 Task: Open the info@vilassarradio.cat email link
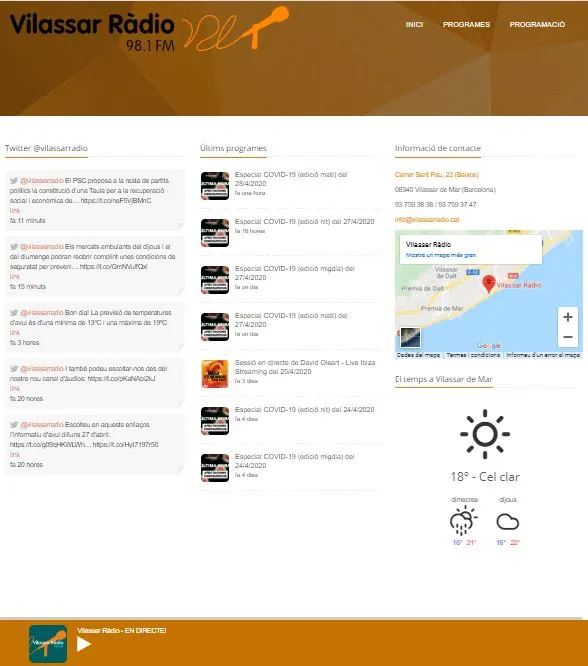point(427,220)
